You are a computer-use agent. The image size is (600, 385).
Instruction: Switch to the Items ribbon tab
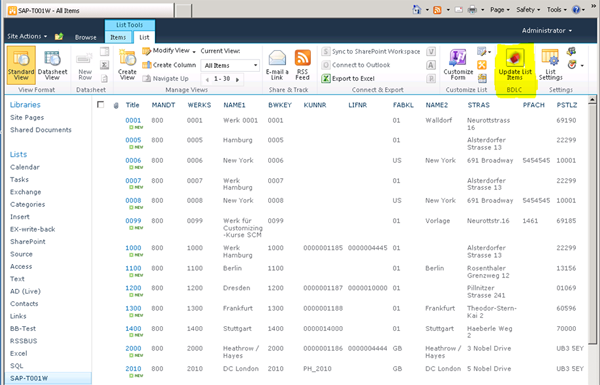point(118,37)
